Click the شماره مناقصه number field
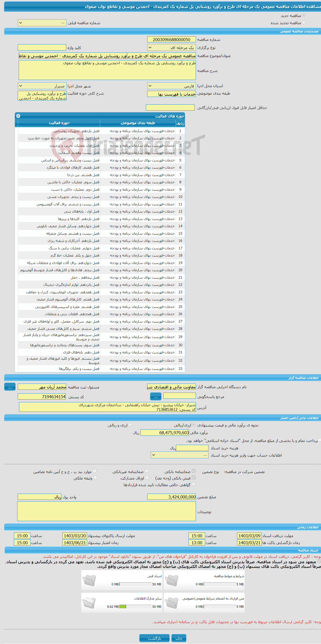The height and width of the screenshot is (644, 321). pyautogui.click(x=172, y=39)
